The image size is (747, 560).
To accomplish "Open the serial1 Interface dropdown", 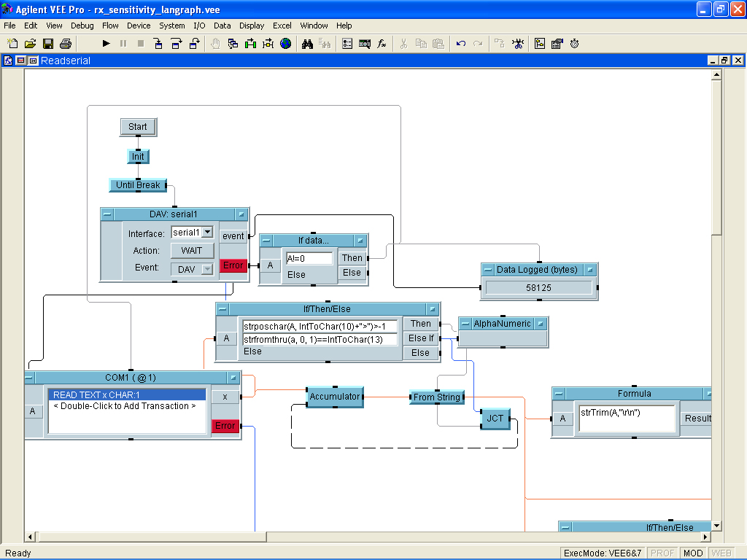I will 207,233.
